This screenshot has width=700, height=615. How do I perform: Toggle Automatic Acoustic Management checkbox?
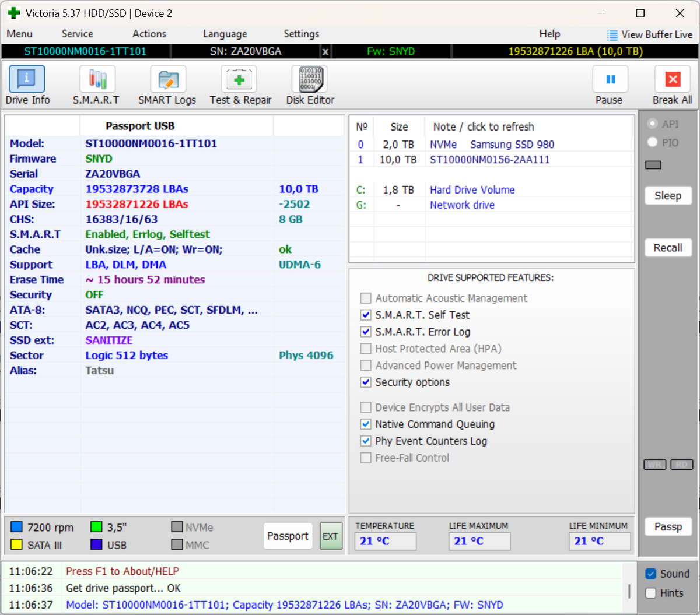click(x=366, y=298)
